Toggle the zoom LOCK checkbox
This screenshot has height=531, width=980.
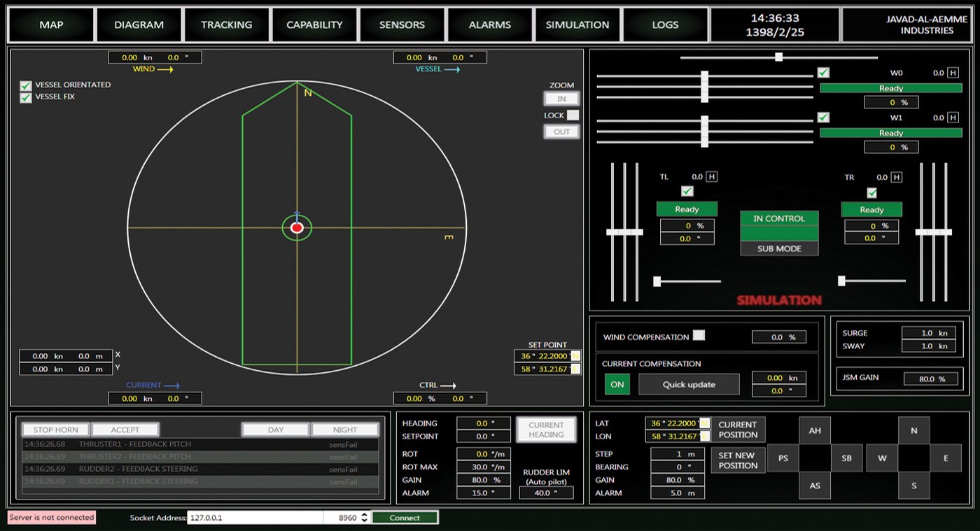coord(573,115)
